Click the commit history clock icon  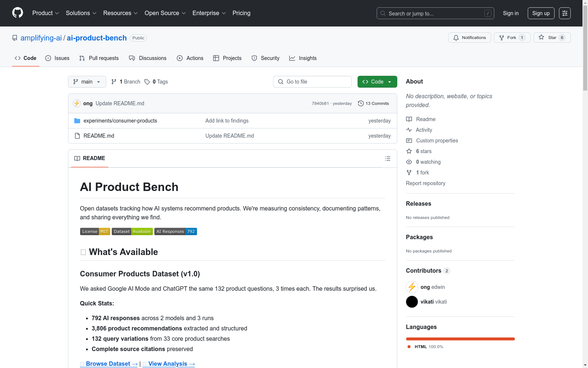tap(361, 103)
